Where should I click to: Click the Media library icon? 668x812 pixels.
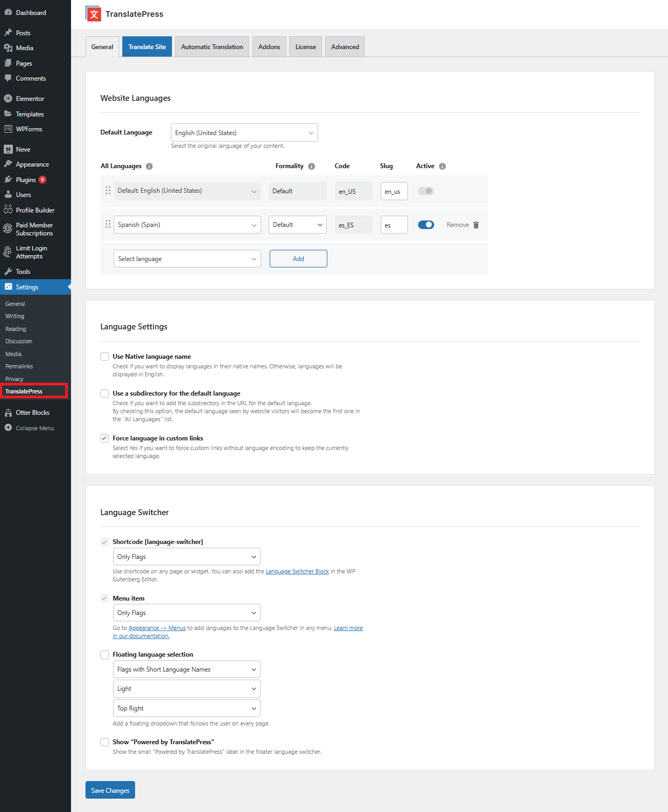pos(8,48)
